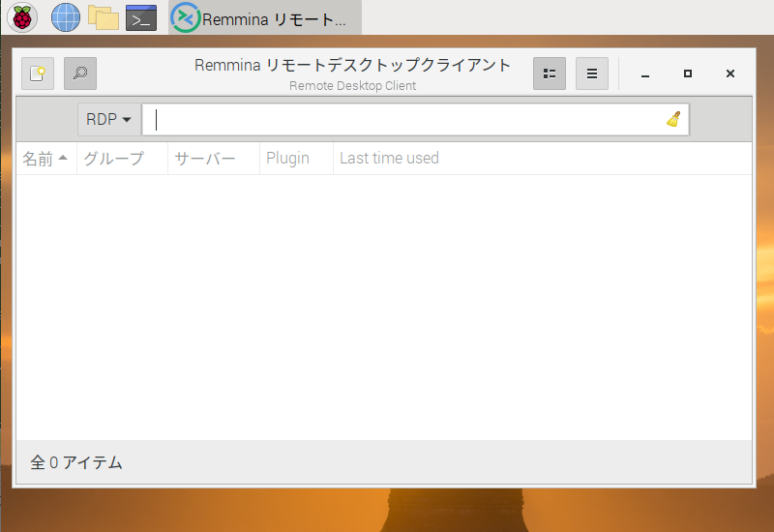Sort by Plugin column header
Image resolution: width=774 pixels, height=532 pixels.
[297, 159]
